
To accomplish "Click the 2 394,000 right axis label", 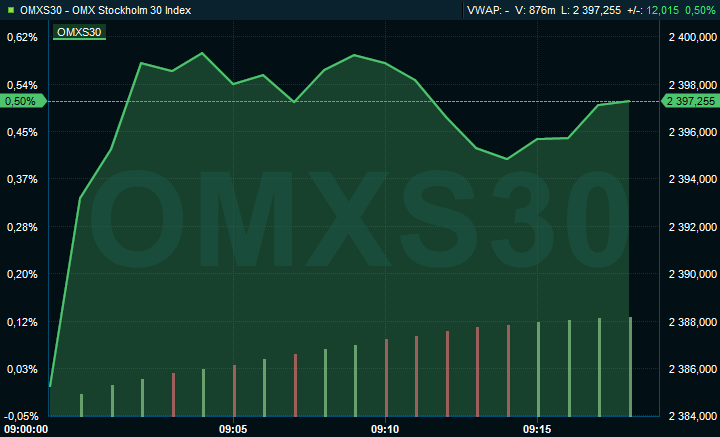I will click(x=692, y=179).
